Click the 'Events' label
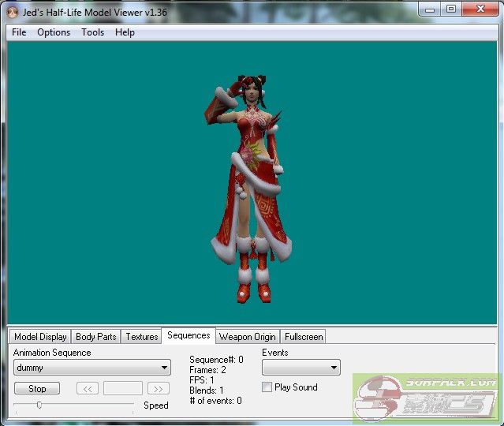Screen dimensions: 504x426 pos(275,353)
